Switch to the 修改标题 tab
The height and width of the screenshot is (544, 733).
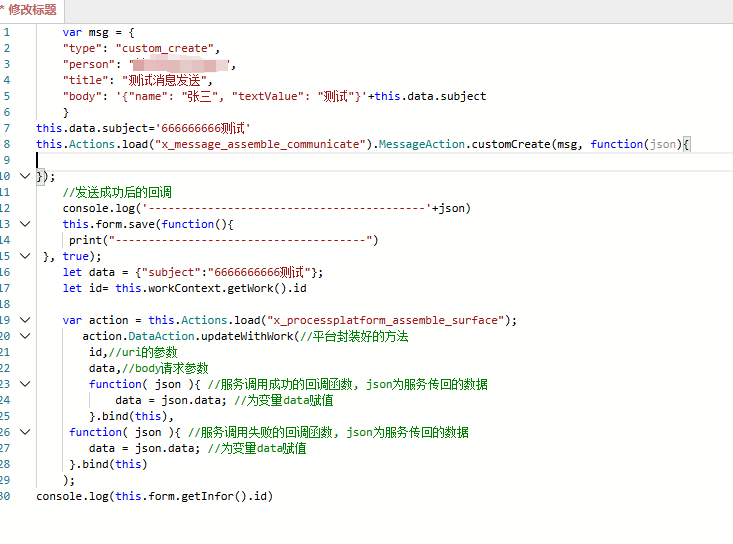(30, 10)
